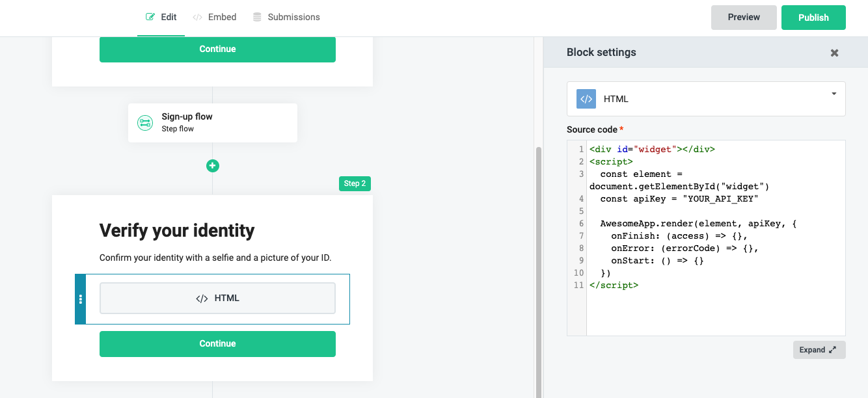Expand the source code editor
Screen dimensions: 868x398
(x=819, y=350)
